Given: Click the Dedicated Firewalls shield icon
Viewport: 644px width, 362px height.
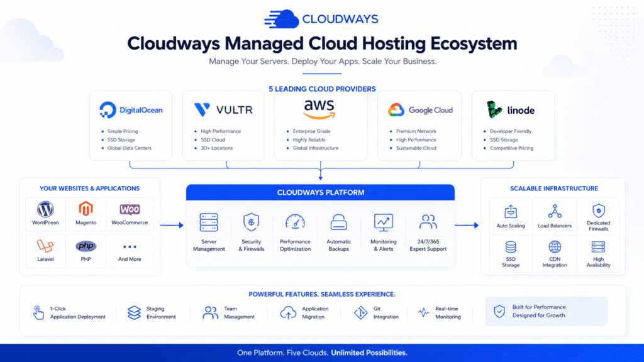Looking at the screenshot, I should [x=599, y=211].
